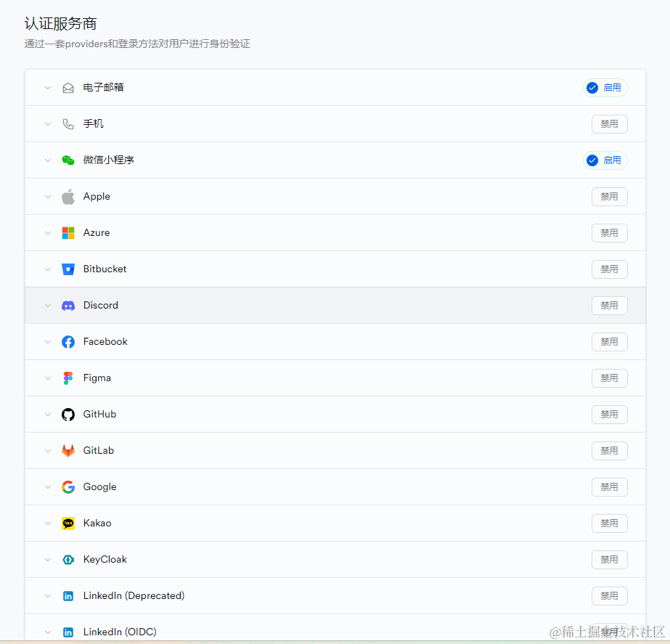
Task: Toggle the 微信小程序 启用 status badge
Action: pos(605,160)
